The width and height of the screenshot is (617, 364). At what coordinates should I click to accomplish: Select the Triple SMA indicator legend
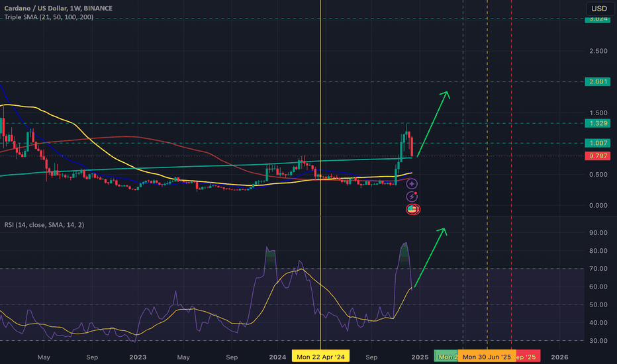[x=49, y=17]
